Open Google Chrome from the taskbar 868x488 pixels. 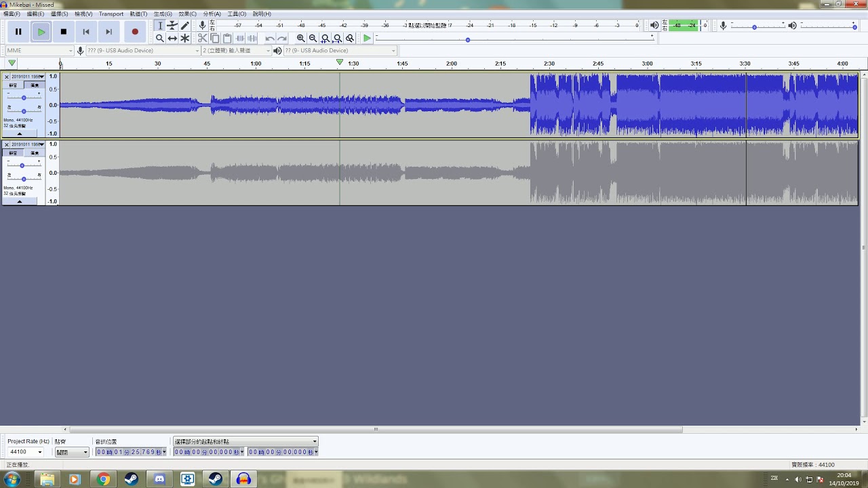click(103, 479)
